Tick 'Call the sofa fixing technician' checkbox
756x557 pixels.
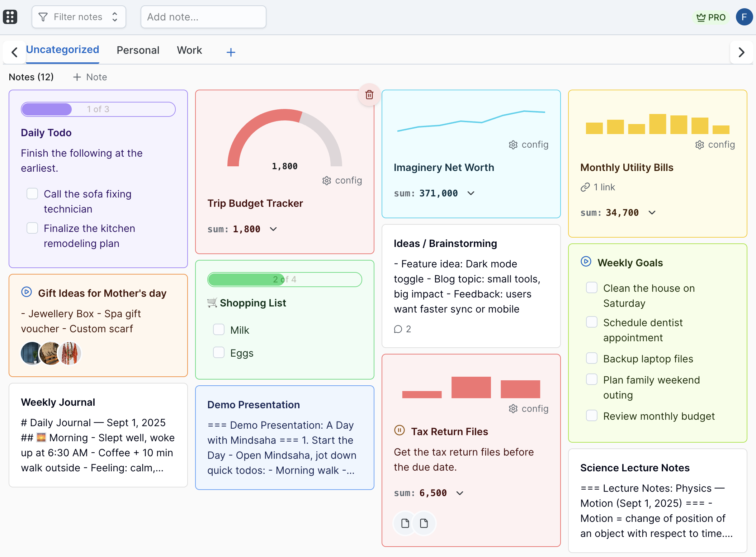tap(32, 194)
